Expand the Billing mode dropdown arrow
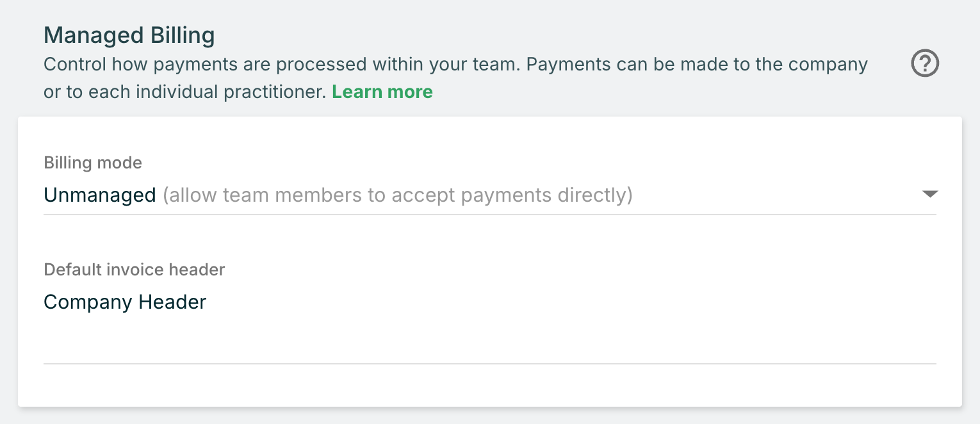 (930, 194)
